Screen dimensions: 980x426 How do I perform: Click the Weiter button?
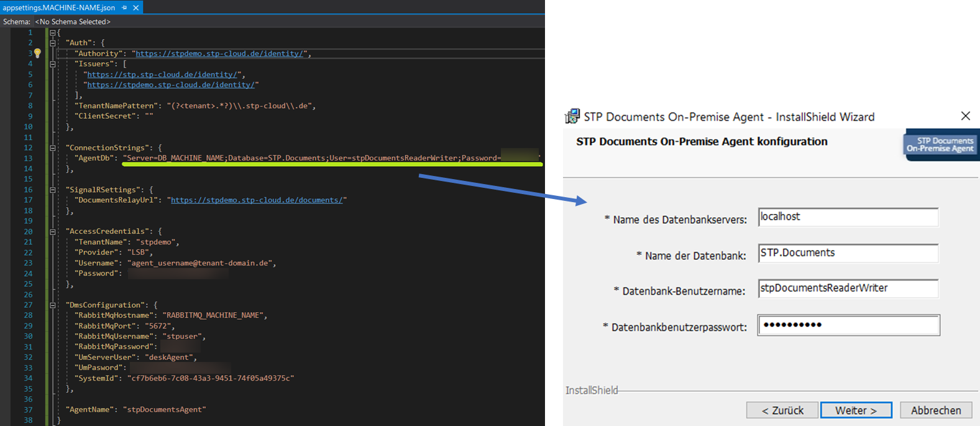click(856, 410)
